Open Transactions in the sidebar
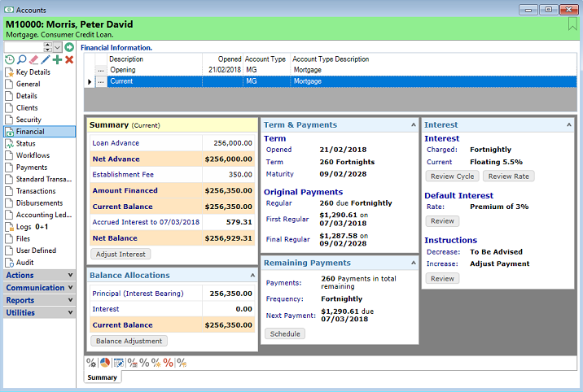The image size is (583, 392). coord(36,191)
